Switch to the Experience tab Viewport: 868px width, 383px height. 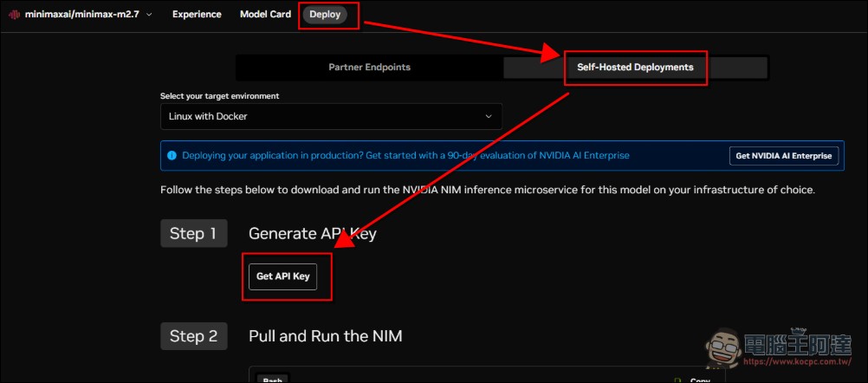[x=197, y=15]
